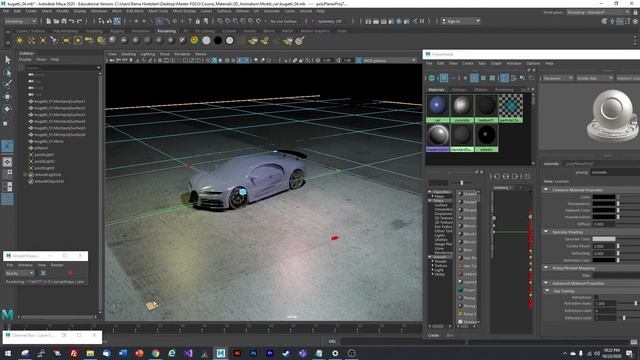This screenshot has width=640, height=360.
Task: Select the Scale tool in the toolbox
Action: [6, 123]
